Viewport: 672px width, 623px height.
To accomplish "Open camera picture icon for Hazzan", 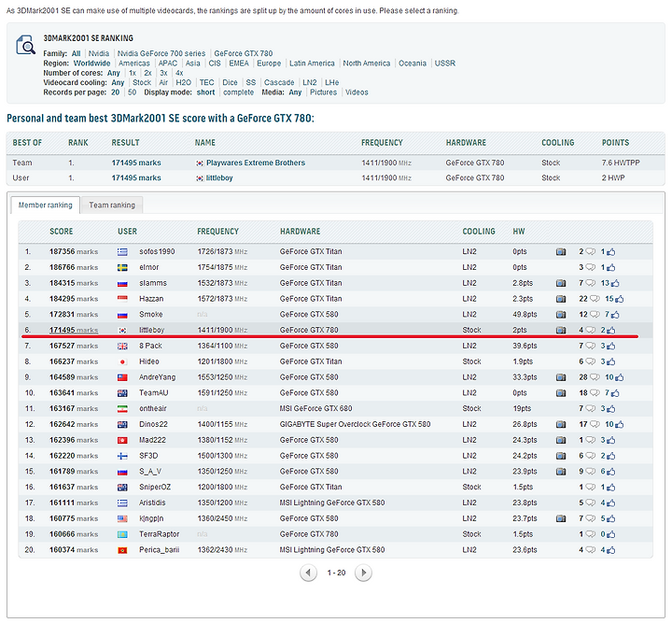I will point(561,299).
